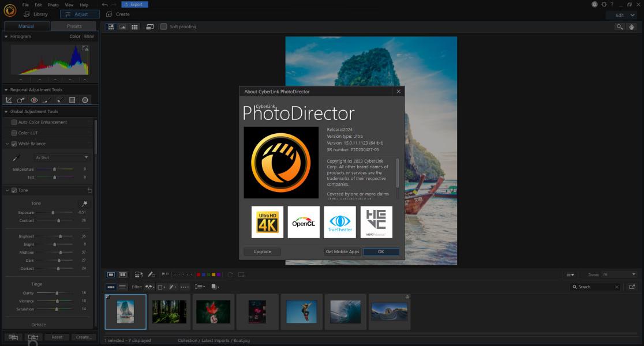Collapse the Tone section chevron
This screenshot has width=644, height=346.
7,190
